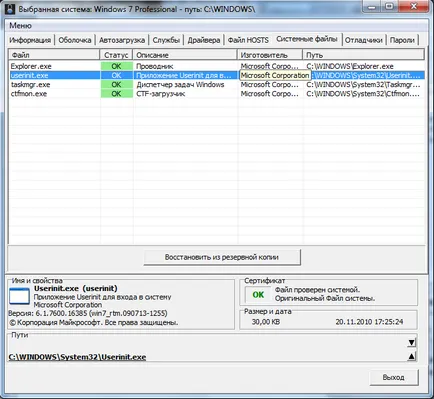Sort by the Описание column header
Viewport: 434px width, 399px height.
(x=185, y=55)
